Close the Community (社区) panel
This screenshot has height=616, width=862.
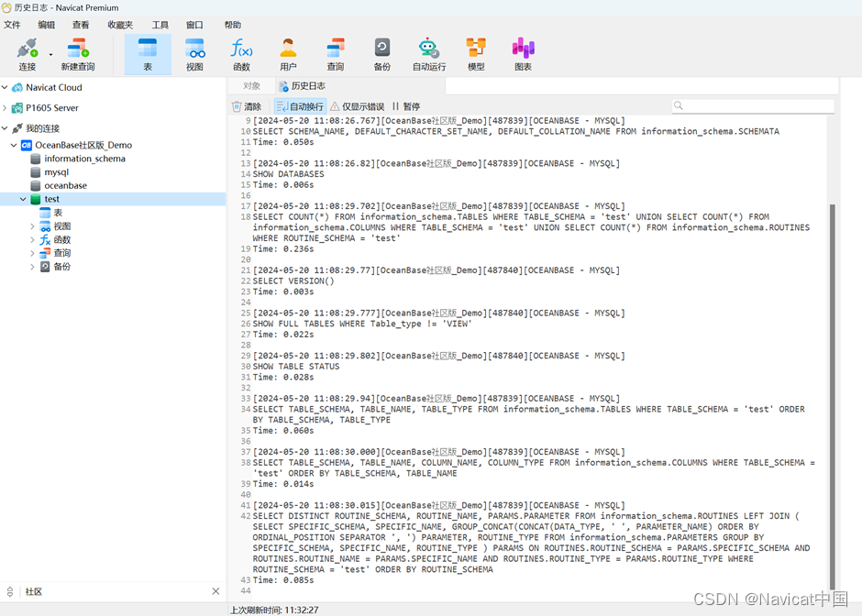[215, 591]
